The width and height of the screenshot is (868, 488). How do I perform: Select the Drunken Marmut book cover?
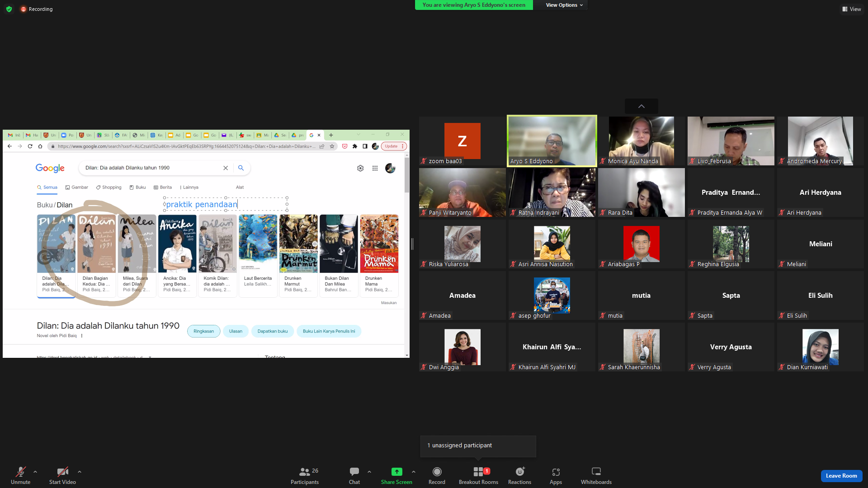(298, 244)
